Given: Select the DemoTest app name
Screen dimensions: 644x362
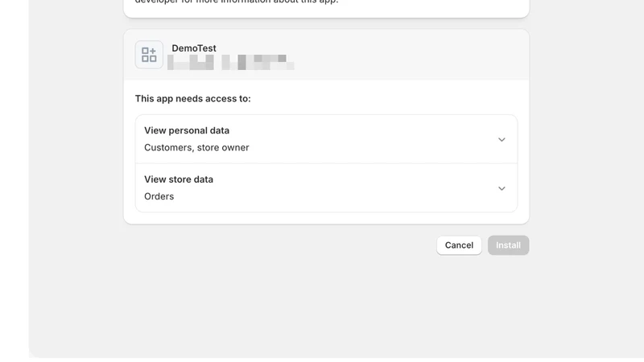Looking at the screenshot, I should point(194,48).
